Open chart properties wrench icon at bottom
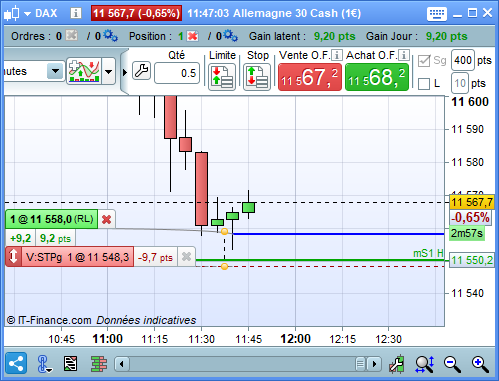The image size is (499, 381). coord(397,364)
